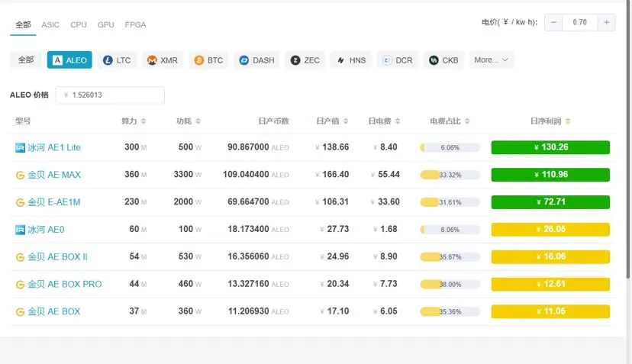
Task: Click the 33.32% electricity ratio bar
Action: click(x=450, y=176)
